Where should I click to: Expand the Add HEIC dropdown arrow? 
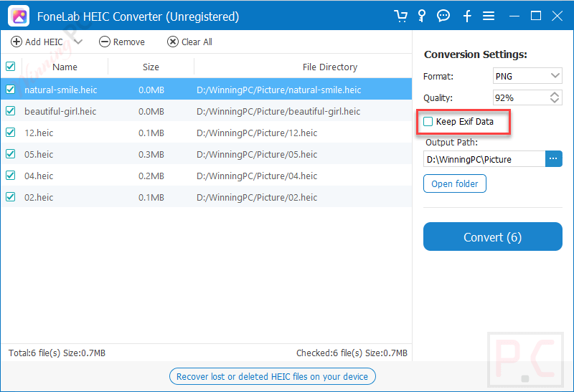[78, 42]
